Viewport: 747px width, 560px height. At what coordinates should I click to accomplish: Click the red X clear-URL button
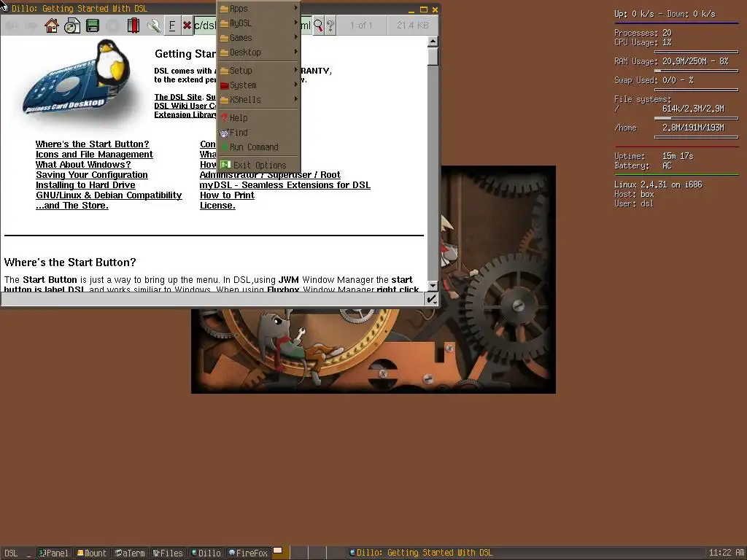click(x=187, y=26)
